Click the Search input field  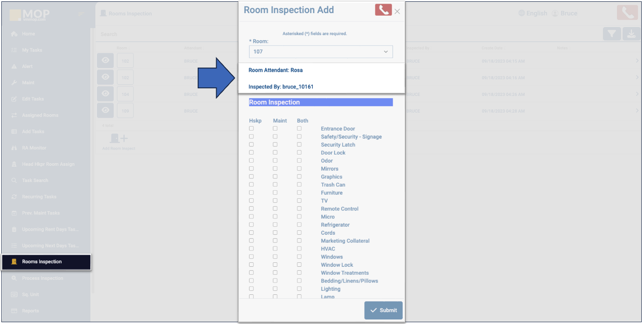click(x=167, y=34)
